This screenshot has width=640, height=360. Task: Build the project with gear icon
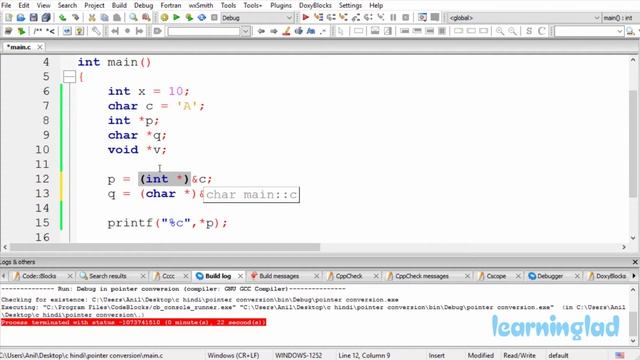click(164, 18)
